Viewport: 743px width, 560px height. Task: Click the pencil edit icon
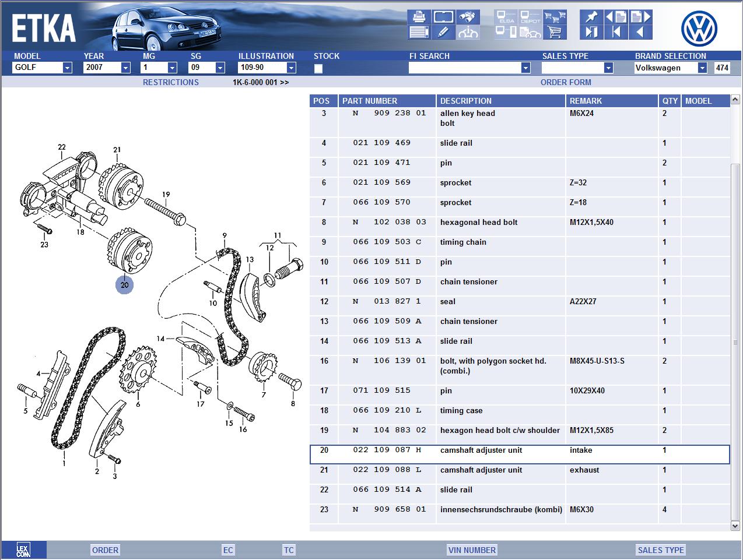[443, 32]
